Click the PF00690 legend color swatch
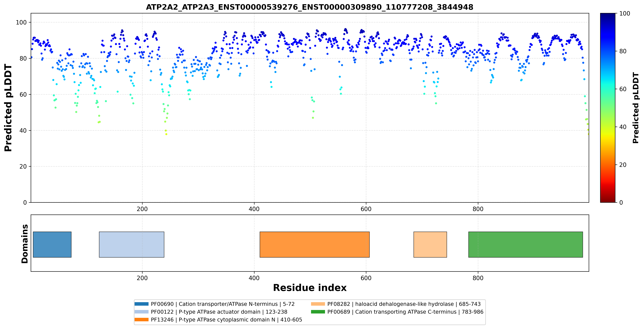The height and width of the screenshot is (329, 644). pos(142,304)
